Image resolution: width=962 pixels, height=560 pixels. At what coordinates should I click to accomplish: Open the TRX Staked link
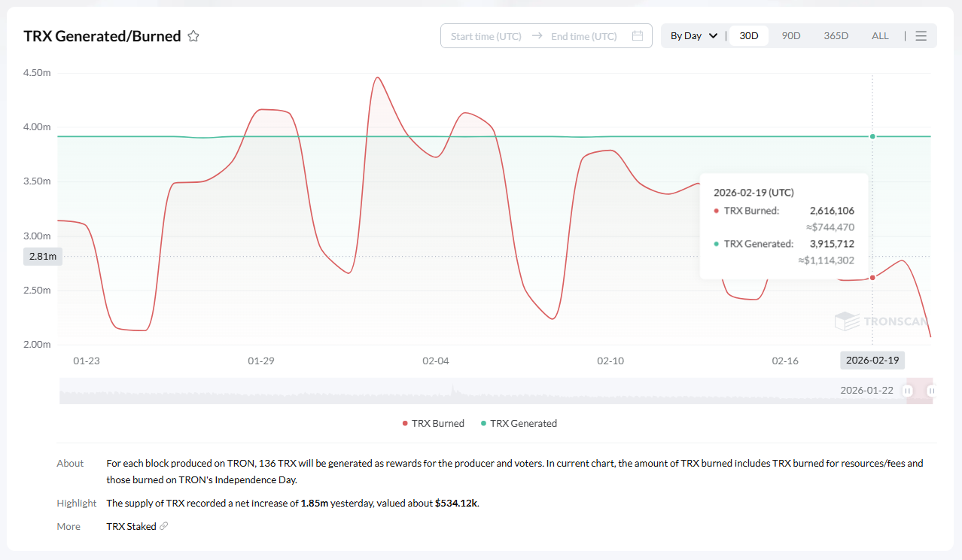(x=131, y=526)
